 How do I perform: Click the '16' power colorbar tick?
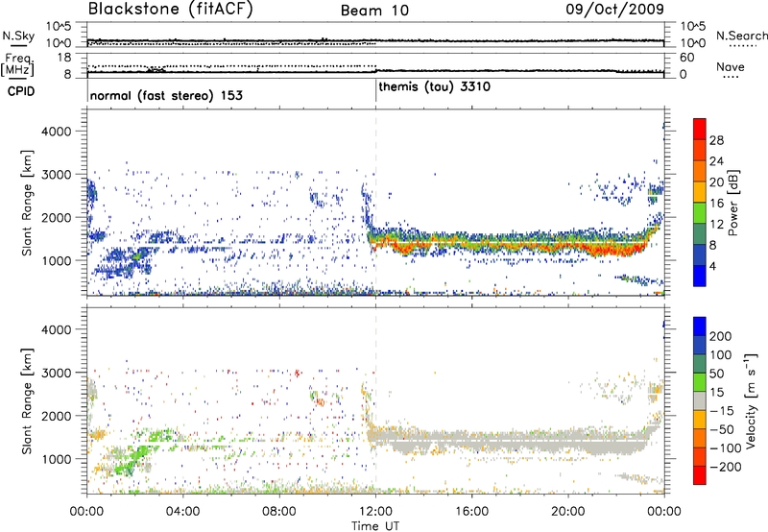pos(716,204)
